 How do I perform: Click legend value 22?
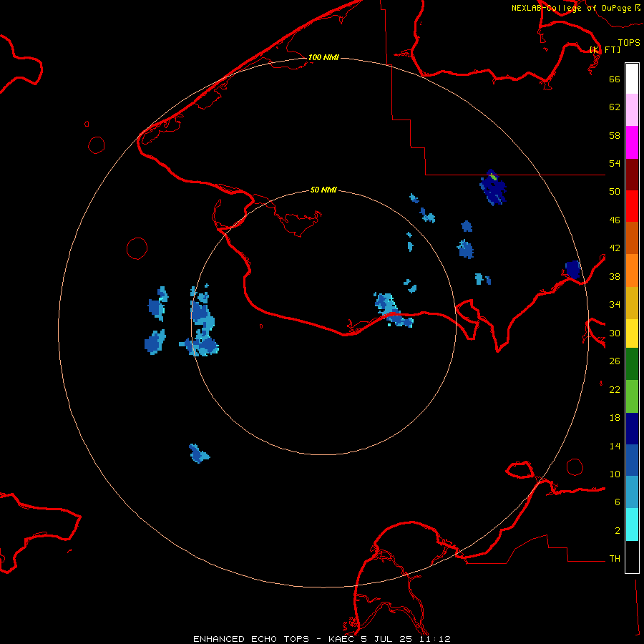tap(615, 389)
